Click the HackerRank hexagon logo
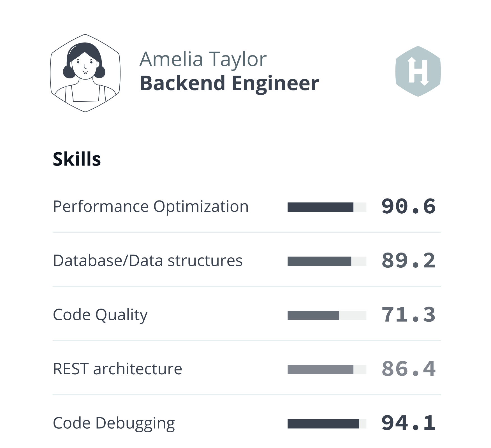The height and width of the screenshot is (448, 491). tap(418, 71)
